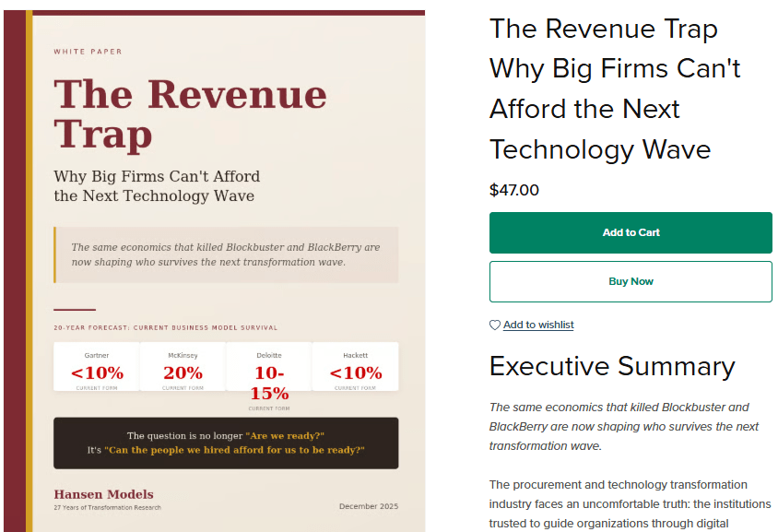Screen dimensions: 778x532
Task: Click the cover subtitle "Why Big Firms Can't Afford"
Action: [x=157, y=185]
